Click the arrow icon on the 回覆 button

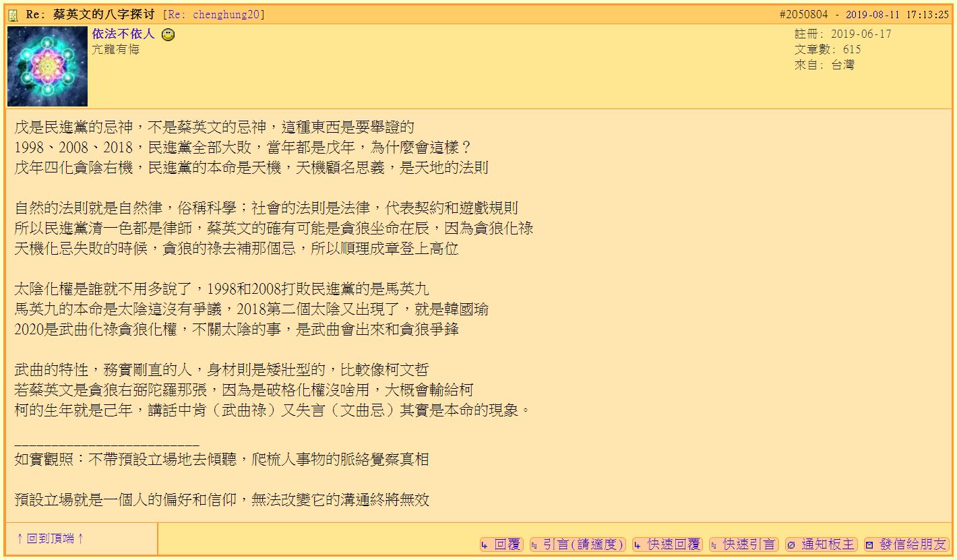[485, 545]
